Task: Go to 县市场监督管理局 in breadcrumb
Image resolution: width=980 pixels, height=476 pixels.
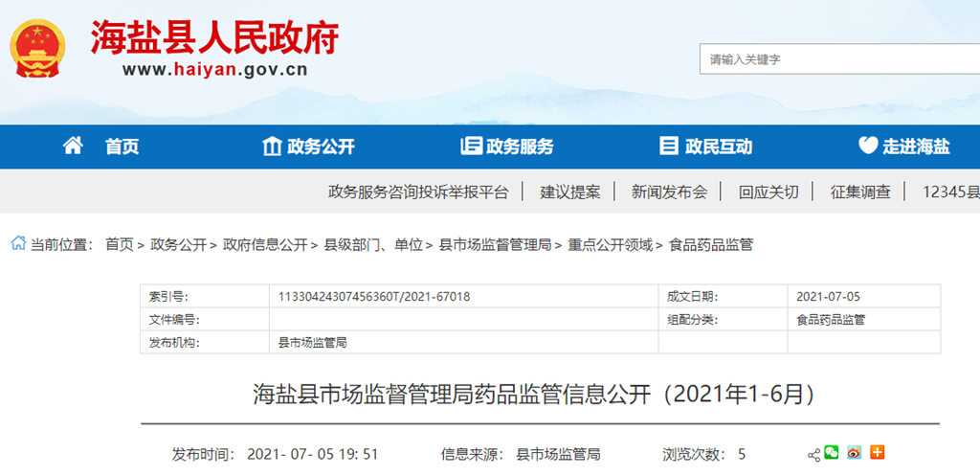Action: [496, 244]
